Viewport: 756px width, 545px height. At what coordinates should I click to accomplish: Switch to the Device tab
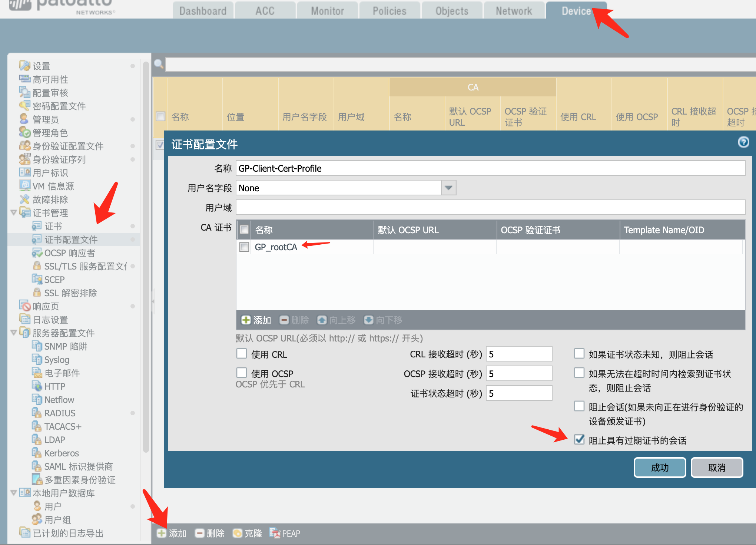575,11
